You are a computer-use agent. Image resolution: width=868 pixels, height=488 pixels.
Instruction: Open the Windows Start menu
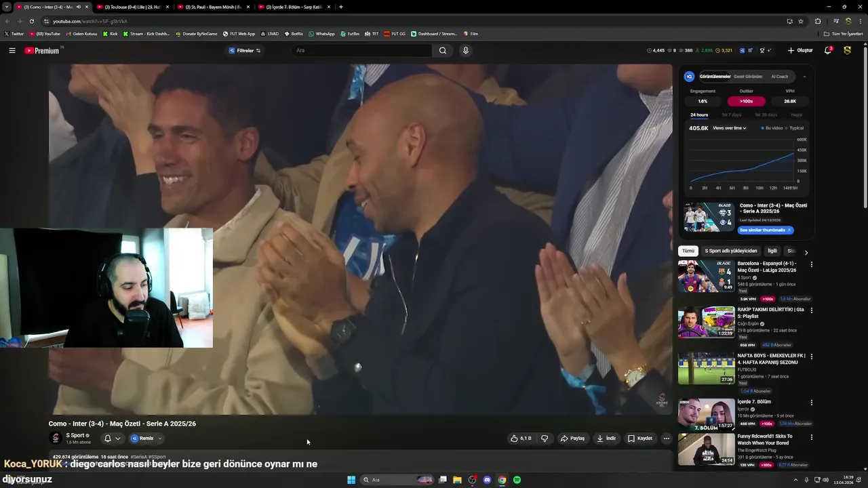[x=351, y=480]
